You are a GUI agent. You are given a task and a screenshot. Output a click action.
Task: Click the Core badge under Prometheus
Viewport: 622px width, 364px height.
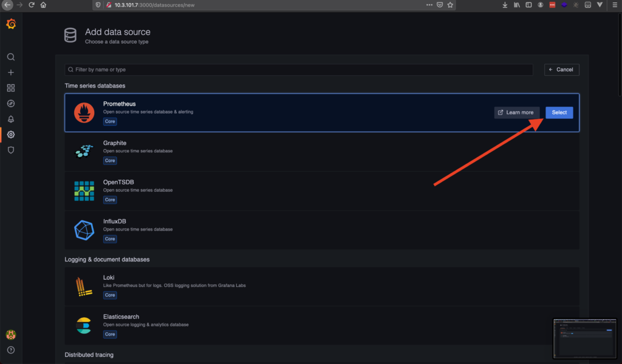(110, 121)
